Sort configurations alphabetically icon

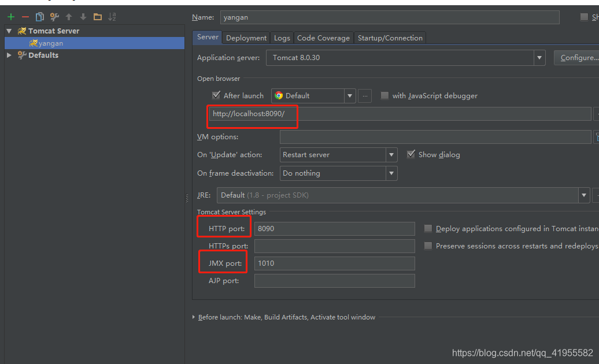pyautogui.click(x=112, y=17)
